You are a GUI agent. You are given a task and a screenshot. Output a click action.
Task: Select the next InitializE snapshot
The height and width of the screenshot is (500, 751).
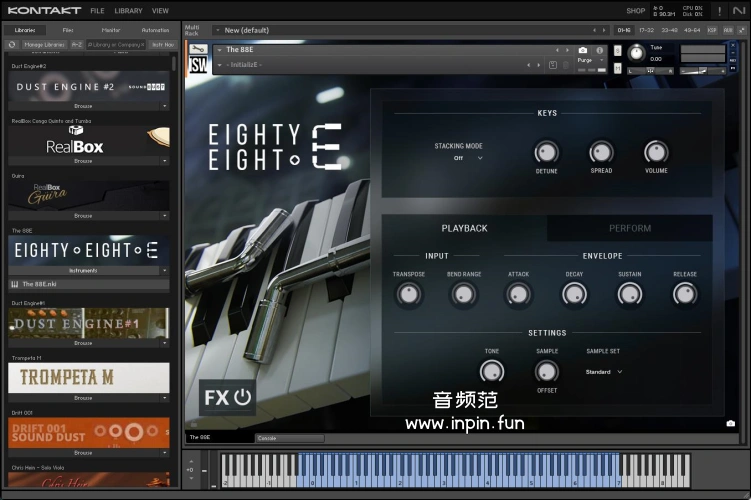coord(538,65)
